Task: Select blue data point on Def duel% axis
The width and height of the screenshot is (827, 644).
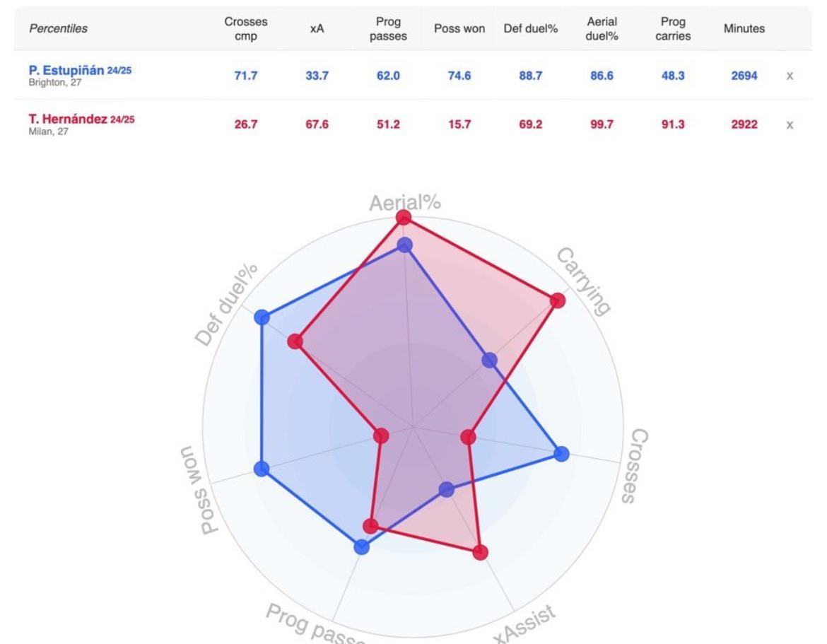Action: click(262, 317)
